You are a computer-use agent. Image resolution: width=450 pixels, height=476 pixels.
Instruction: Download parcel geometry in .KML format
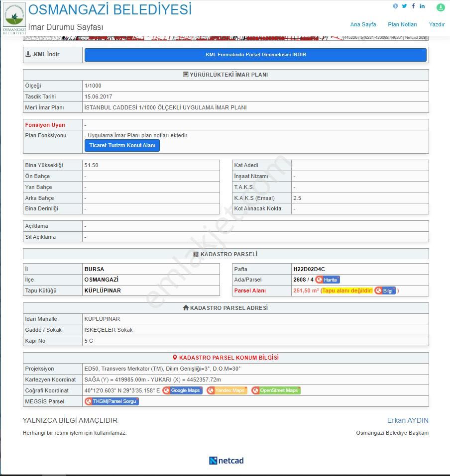click(x=255, y=55)
